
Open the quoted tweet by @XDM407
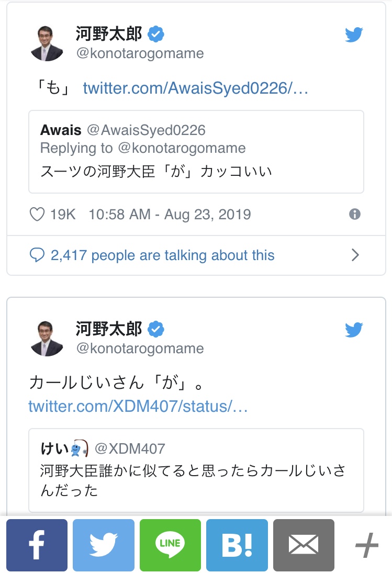[x=196, y=470]
